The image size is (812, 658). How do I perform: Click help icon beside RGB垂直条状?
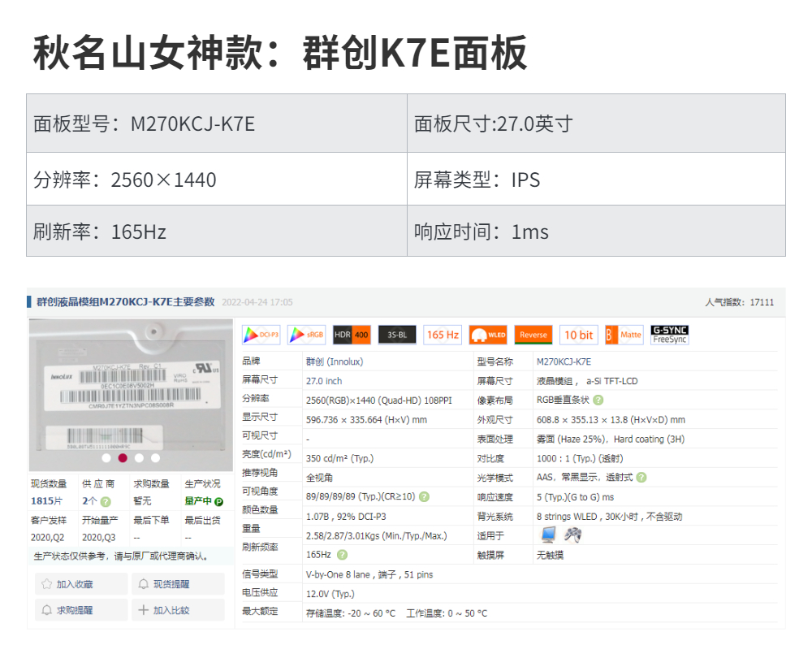[x=598, y=400]
